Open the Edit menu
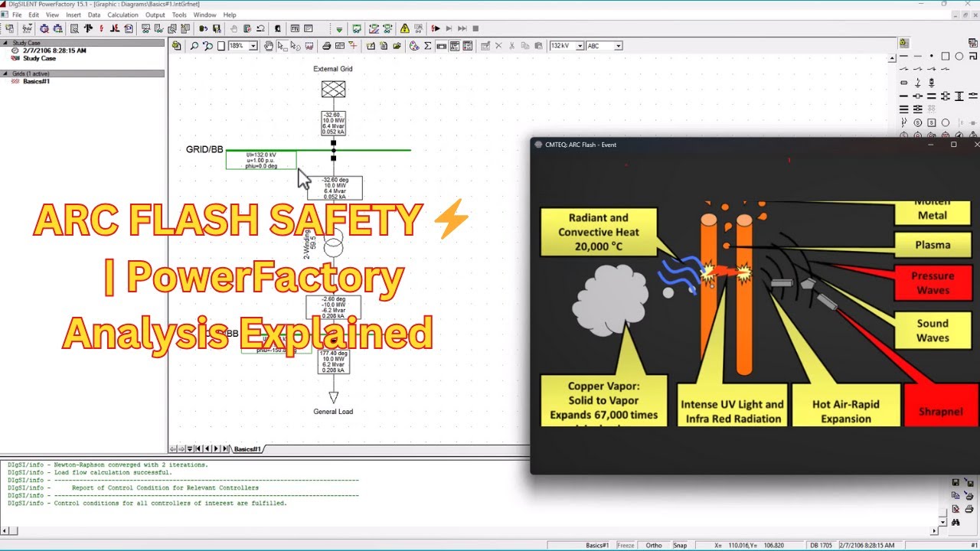The width and height of the screenshot is (980, 551). (x=34, y=15)
